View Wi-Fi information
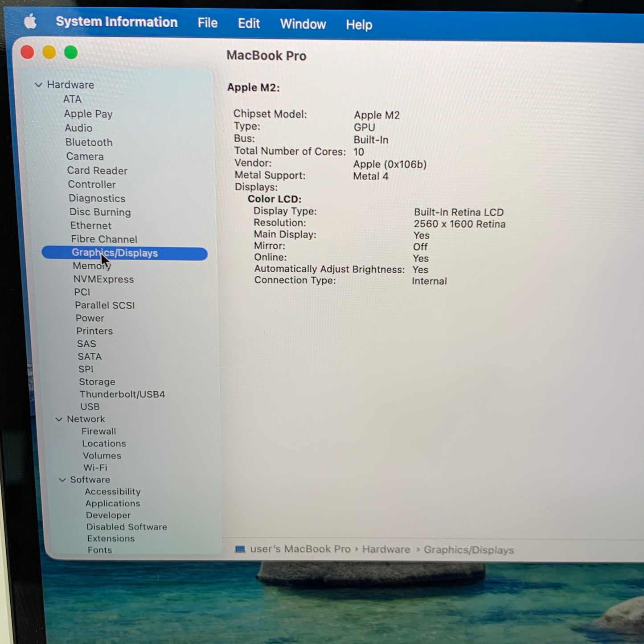The height and width of the screenshot is (644, 644). point(95,468)
